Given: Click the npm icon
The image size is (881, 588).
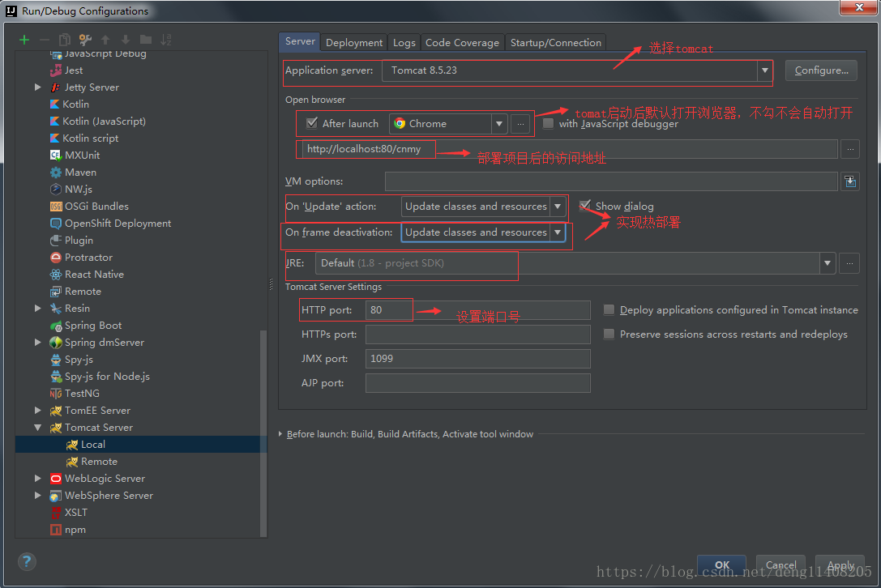Looking at the screenshot, I should click(56, 530).
